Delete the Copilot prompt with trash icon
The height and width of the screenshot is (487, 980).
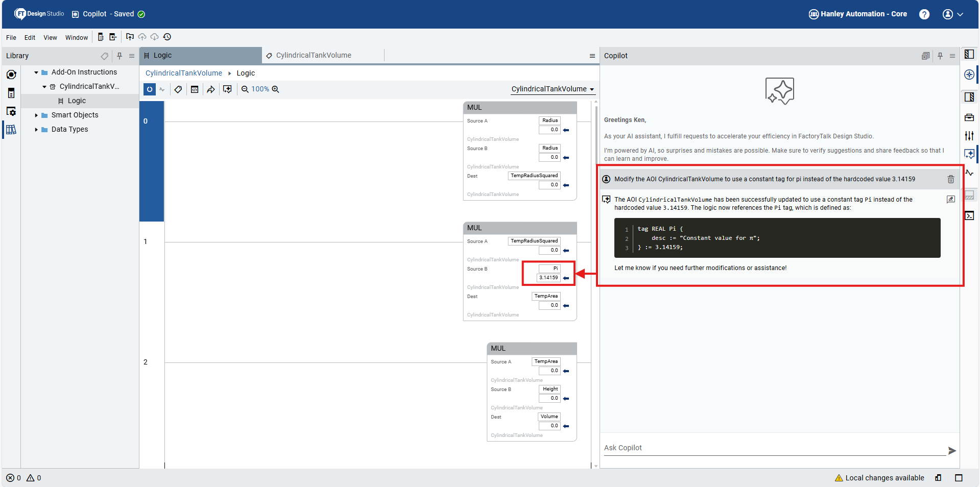[x=951, y=179]
